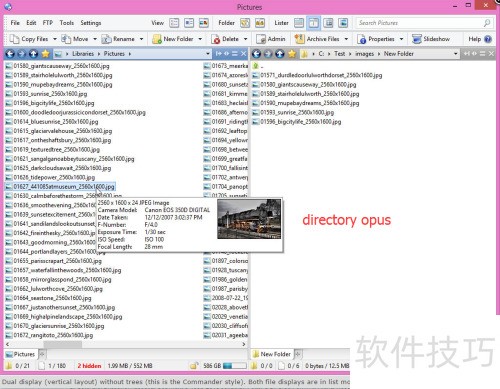The height and width of the screenshot is (389, 500).
Task: Go up a level in right pane
Action: 280,54
